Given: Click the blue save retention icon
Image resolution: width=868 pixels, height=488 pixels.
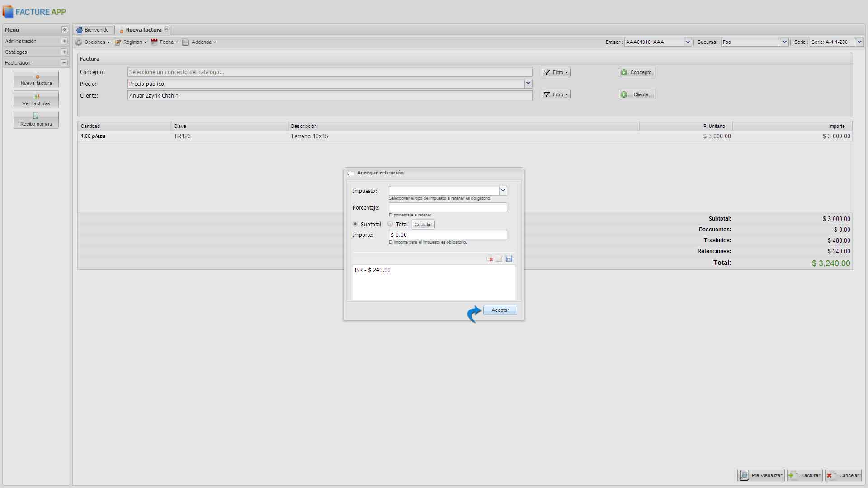Looking at the screenshot, I should [x=509, y=258].
